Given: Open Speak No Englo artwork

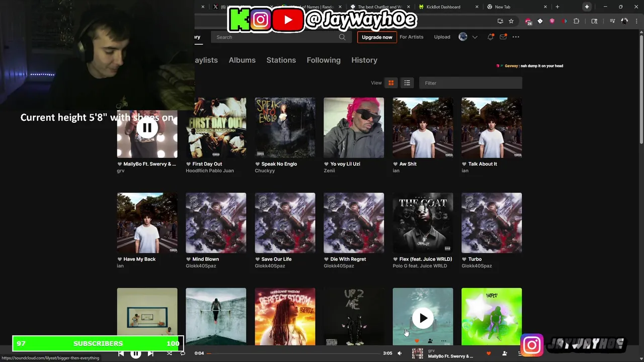Looking at the screenshot, I should (285, 128).
